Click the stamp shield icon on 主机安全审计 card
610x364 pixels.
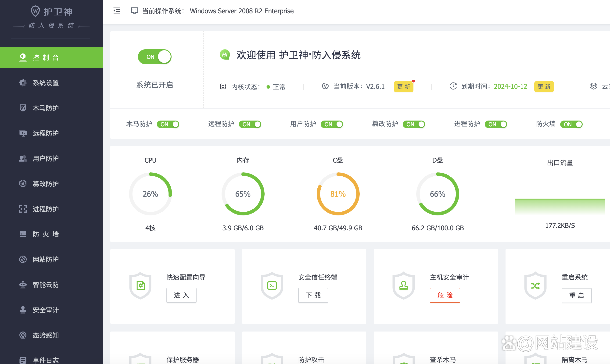click(x=403, y=285)
